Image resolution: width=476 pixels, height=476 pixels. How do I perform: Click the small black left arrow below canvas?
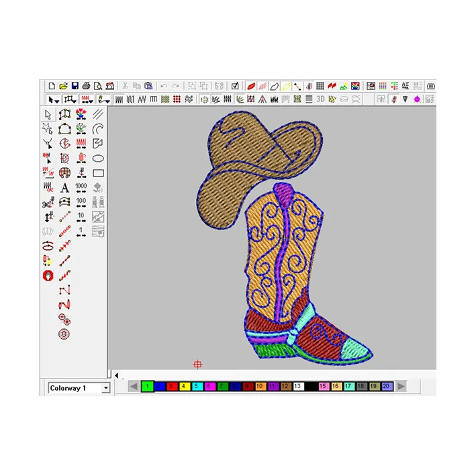coord(117,375)
